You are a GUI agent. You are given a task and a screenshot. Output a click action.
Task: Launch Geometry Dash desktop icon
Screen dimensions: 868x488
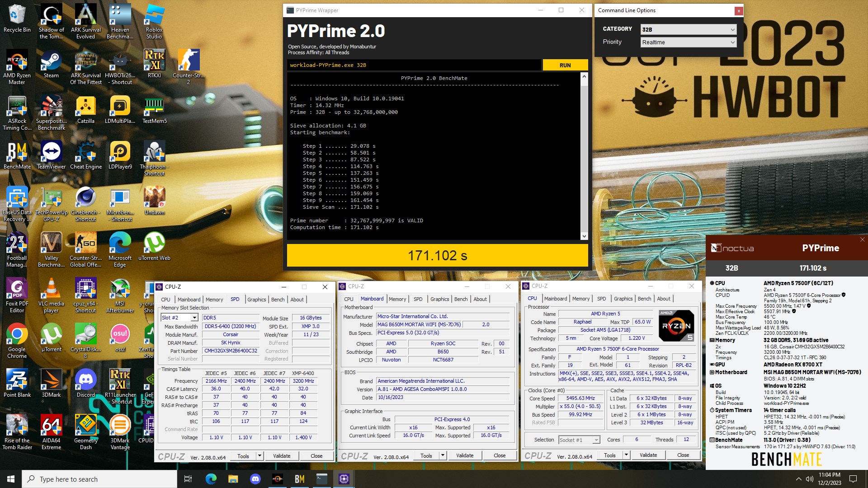85,432
